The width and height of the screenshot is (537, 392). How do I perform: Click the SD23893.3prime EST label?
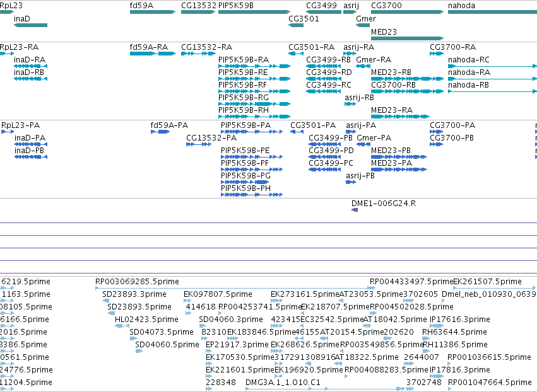click(134, 294)
